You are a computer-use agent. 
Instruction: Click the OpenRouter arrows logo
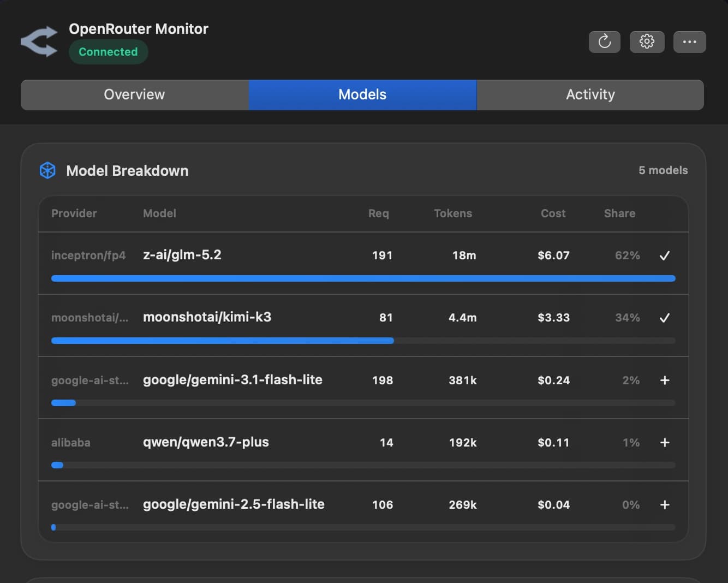point(39,41)
